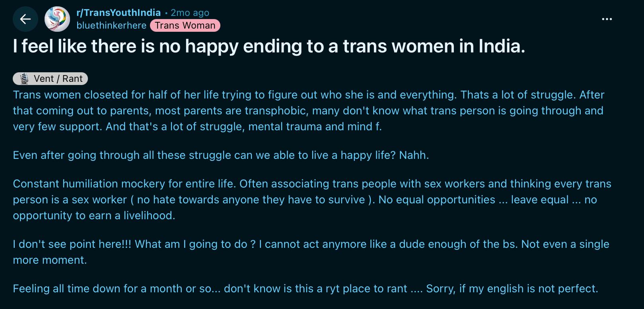Open the bluethinkerhere user profile
This screenshot has width=644, height=309.
coord(111,25)
